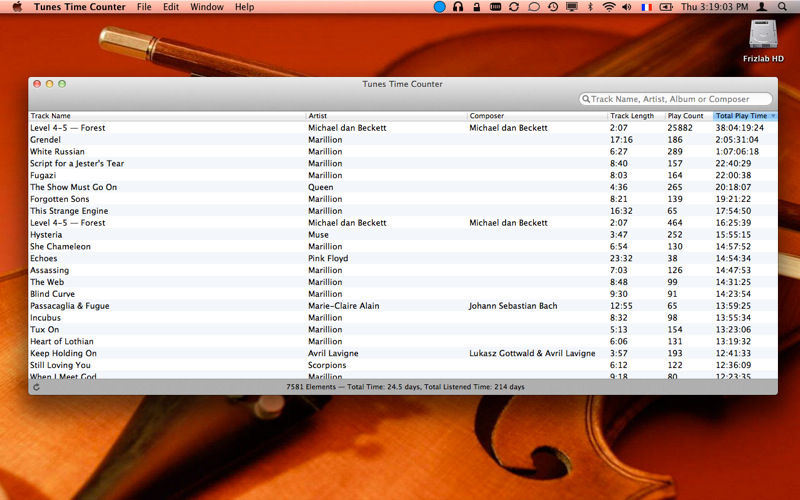The image size is (800, 500).
Task: Select This Strange Engine row
Action: pos(403,211)
